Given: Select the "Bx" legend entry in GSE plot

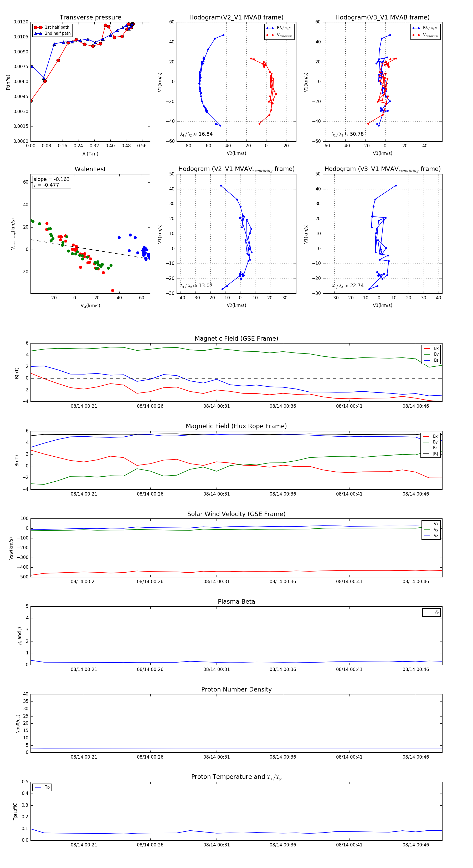Looking at the screenshot, I should tap(431, 349).
